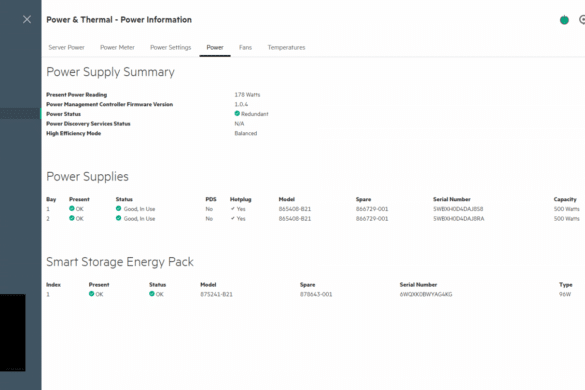Select the Power tab
The width and height of the screenshot is (585, 390).
(x=215, y=47)
